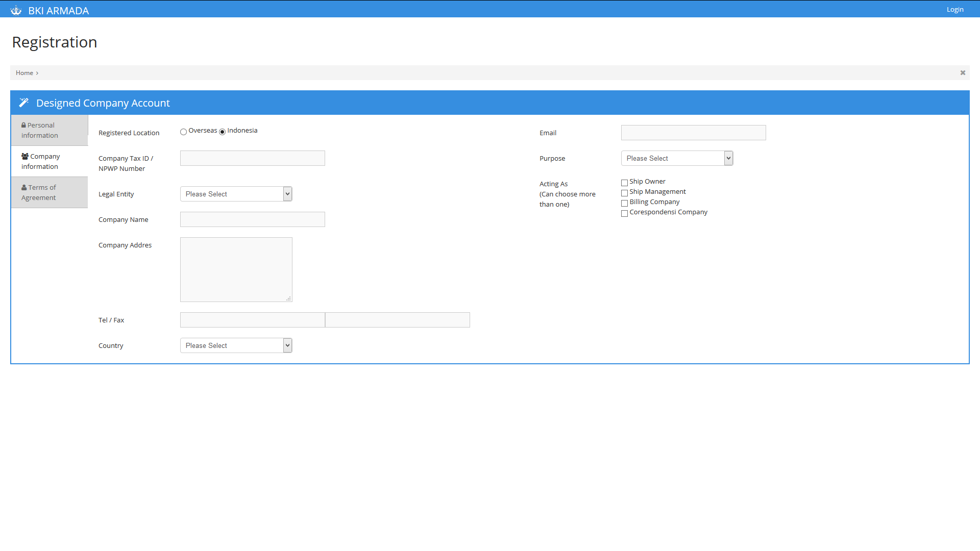The image size is (980, 551).
Task: Tick the Corespondensi Company checkbox
Action: (624, 213)
